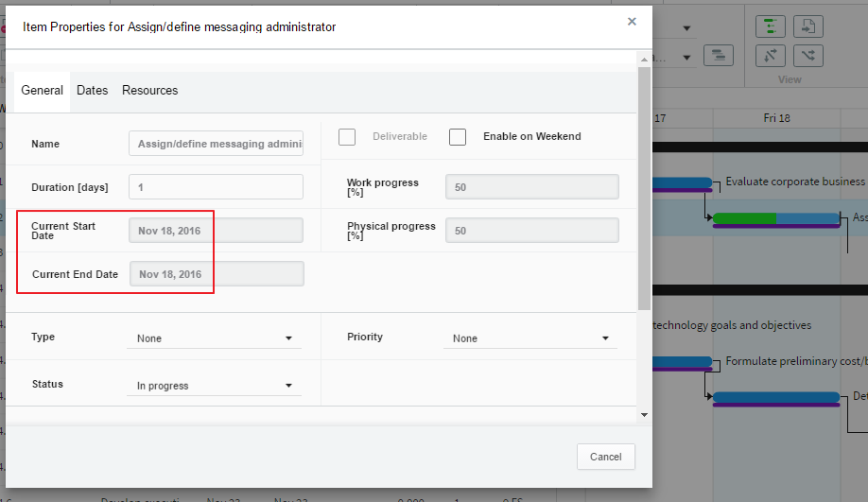
Task: Switch to the General tab
Action: pos(42,91)
